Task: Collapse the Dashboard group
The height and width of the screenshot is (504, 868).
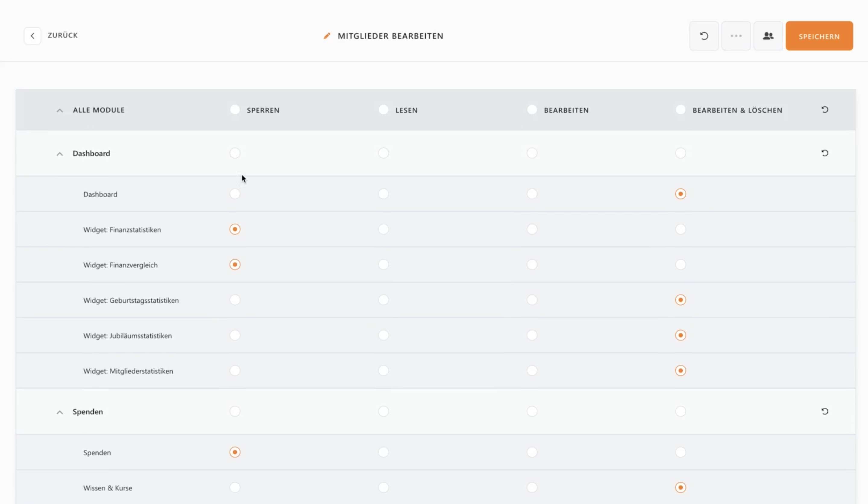Action: click(x=60, y=154)
